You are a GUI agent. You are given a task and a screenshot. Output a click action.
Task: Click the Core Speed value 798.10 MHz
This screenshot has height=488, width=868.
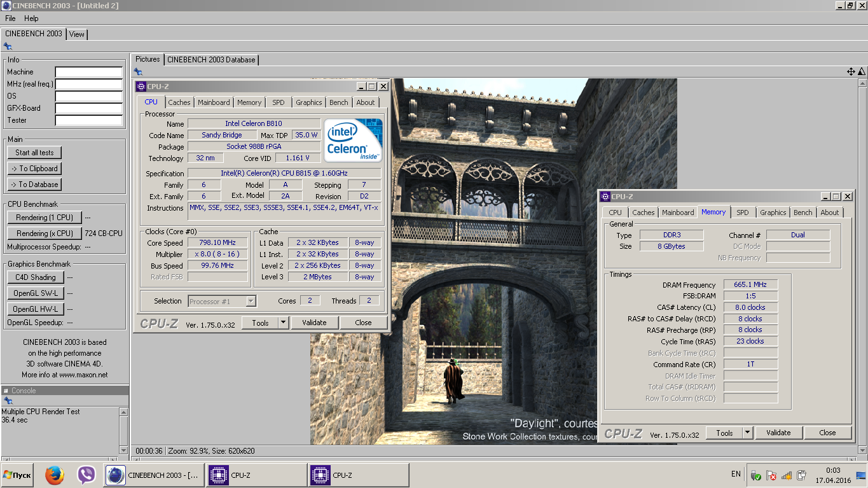tap(218, 243)
